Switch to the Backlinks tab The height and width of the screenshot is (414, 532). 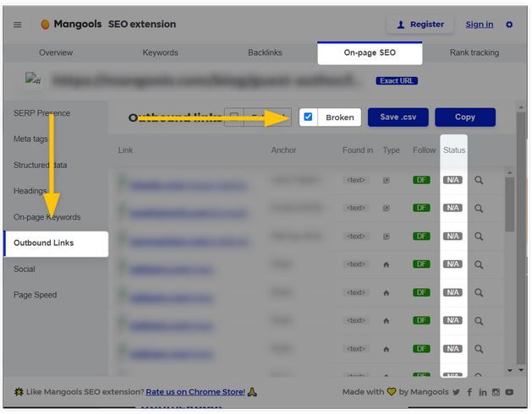pos(265,52)
